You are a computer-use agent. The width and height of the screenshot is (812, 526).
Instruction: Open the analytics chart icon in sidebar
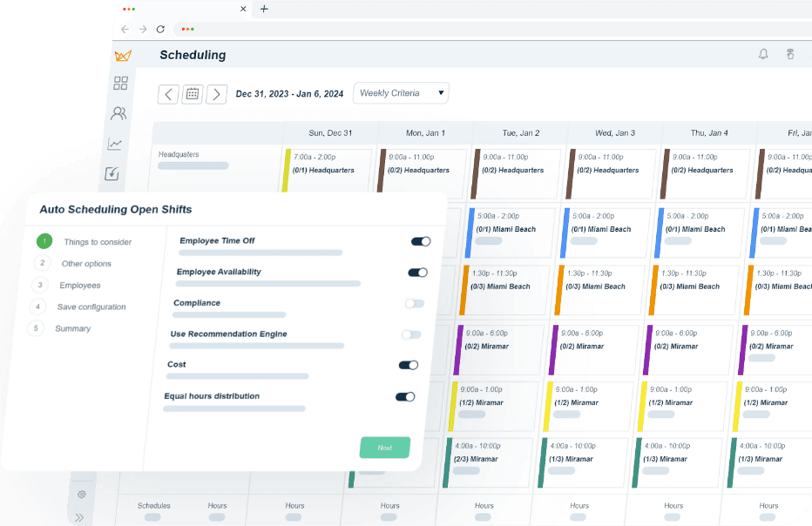[x=116, y=143]
